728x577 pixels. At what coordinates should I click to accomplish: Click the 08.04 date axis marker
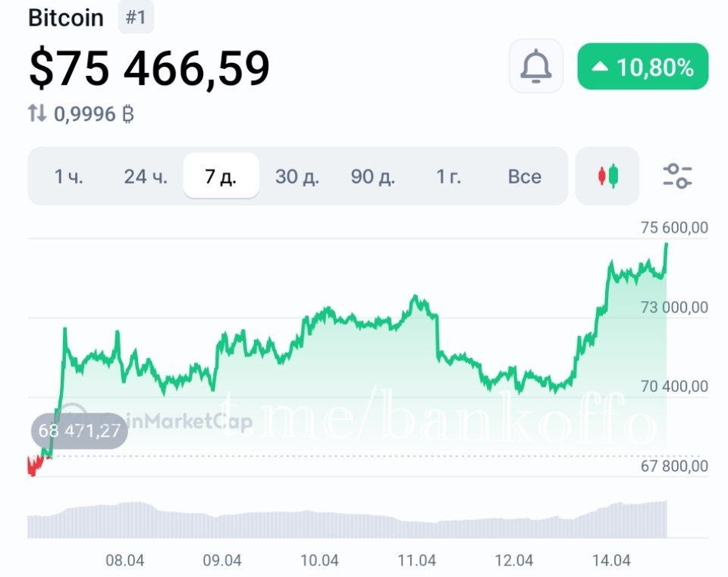(125, 560)
